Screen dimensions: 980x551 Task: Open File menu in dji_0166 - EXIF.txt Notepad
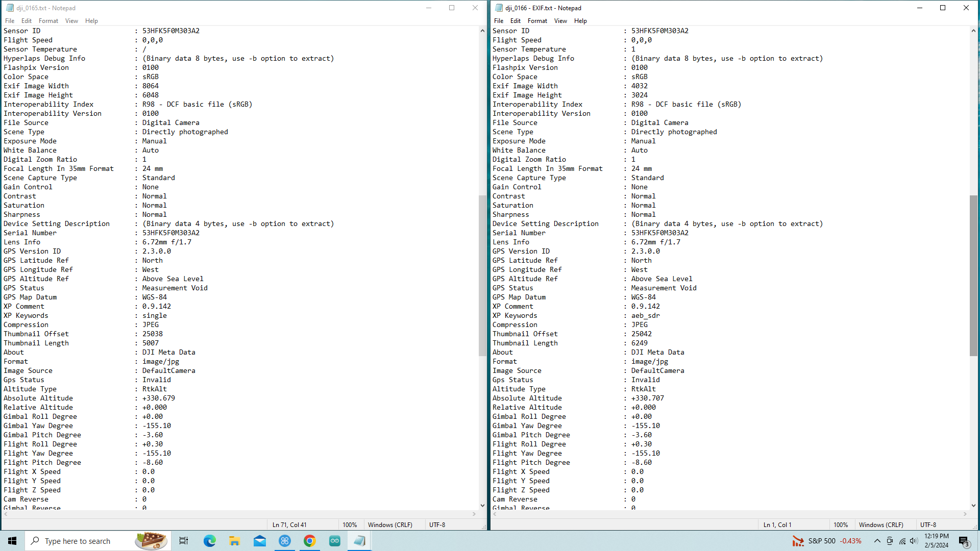tap(498, 21)
